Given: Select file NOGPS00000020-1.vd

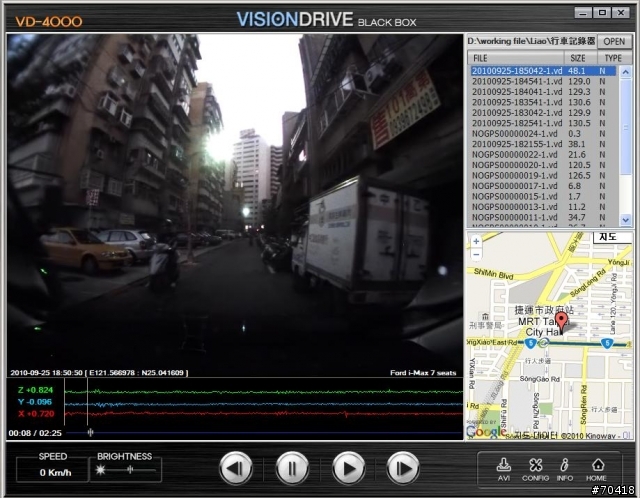Looking at the screenshot, I should 543,165.
